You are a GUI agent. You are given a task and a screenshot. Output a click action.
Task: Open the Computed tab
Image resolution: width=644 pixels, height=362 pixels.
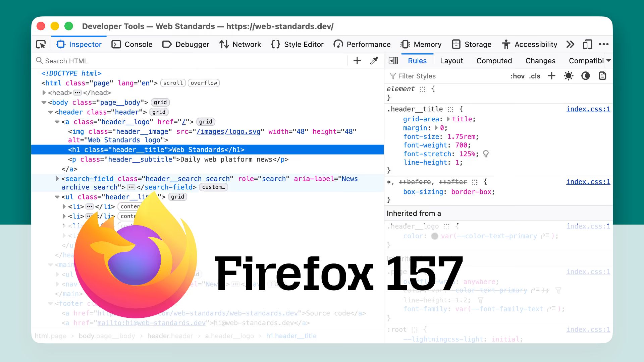click(494, 61)
